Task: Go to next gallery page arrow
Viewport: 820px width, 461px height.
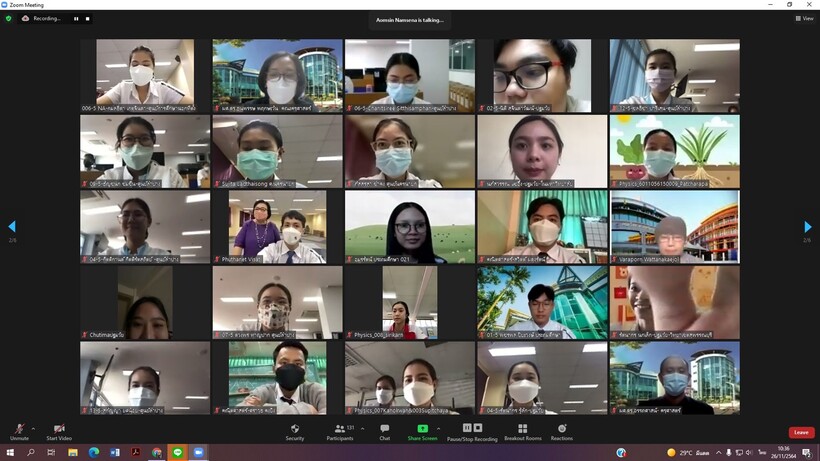Action: pos(808,228)
